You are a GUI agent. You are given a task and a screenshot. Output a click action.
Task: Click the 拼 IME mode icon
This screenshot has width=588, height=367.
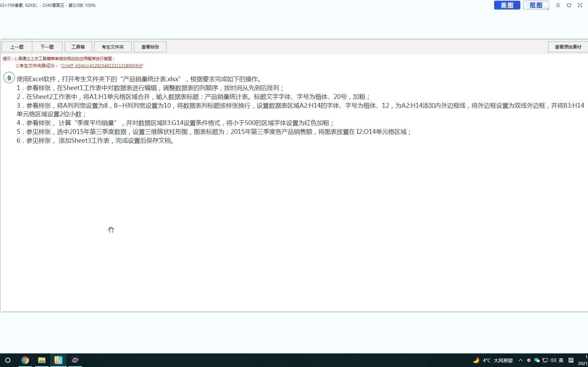coord(571,360)
